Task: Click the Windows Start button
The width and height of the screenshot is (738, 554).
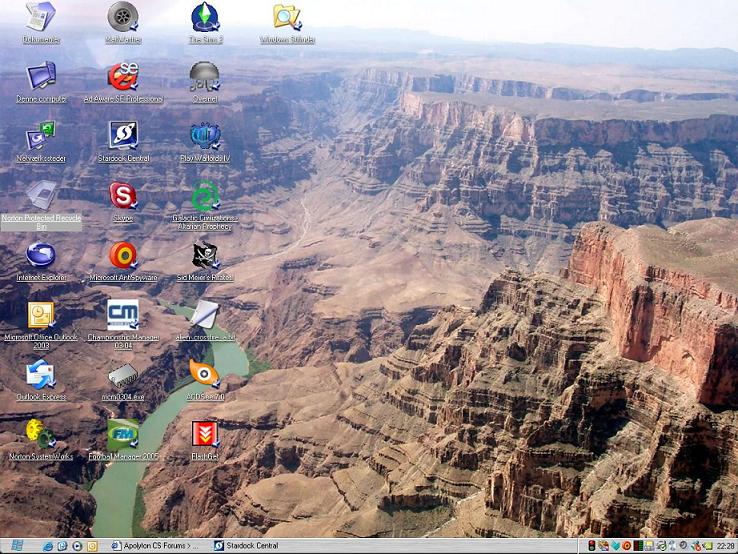Action: click(17, 545)
